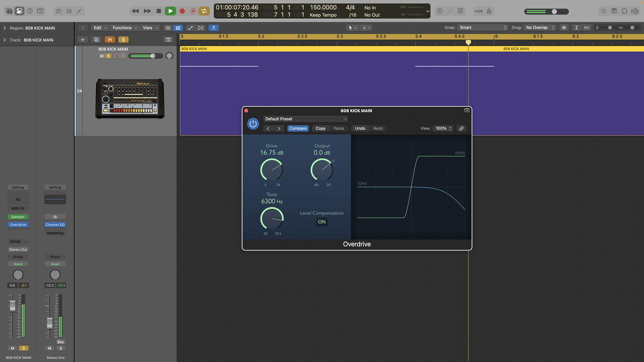Click the red Record button
The width and height of the screenshot is (644, 362).
[x=182, y=11]
